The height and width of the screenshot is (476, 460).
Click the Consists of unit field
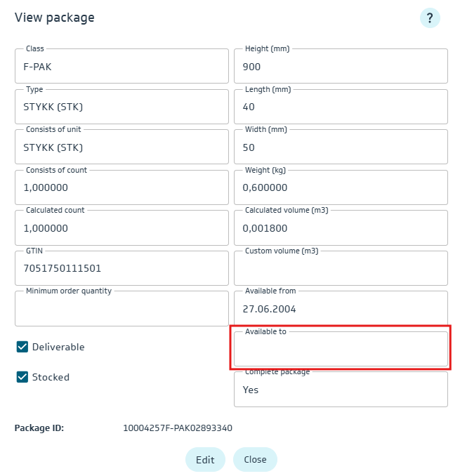(x=121, y=147)
